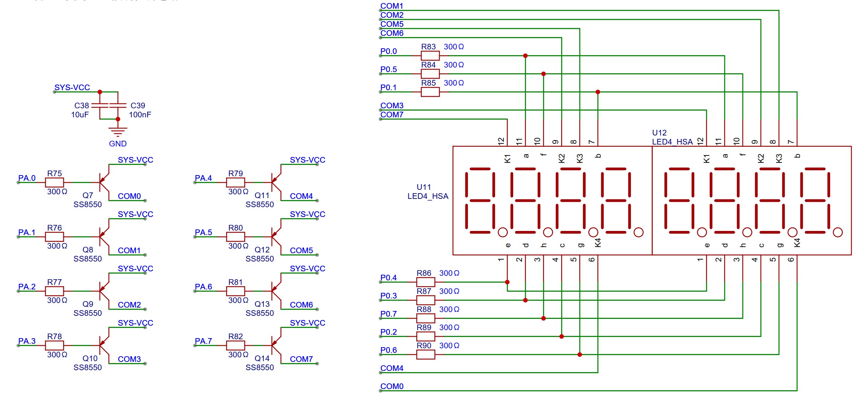Select resistor R75 symbol
868x400 pixels.
pyautogui.click(x=54, y=182)
